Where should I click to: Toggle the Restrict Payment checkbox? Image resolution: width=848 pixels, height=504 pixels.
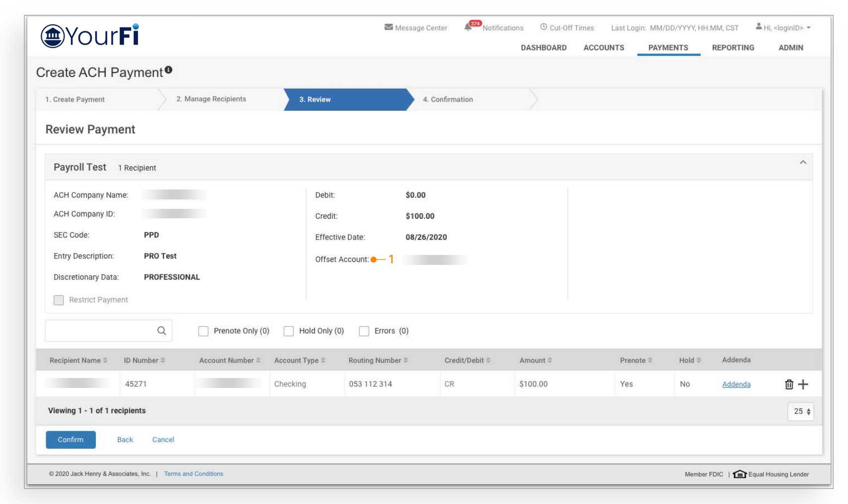(59, 300)
